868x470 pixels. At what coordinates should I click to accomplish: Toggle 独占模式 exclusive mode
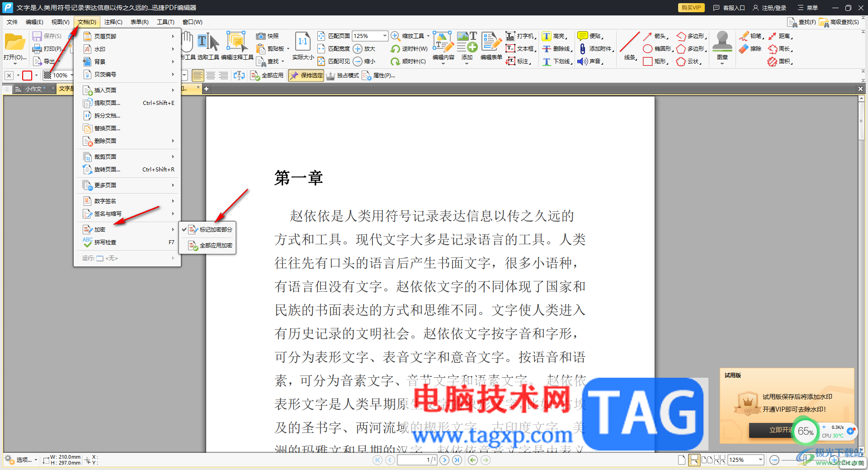(x=343, y=76)
